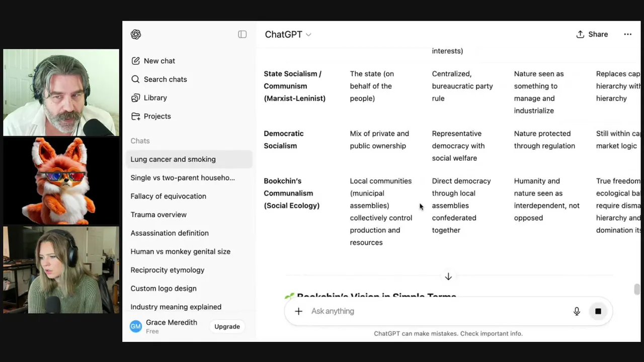This screenshot has width=644, height=362.
Task: Select the Fallacy of equivocation chat
Action: pos(168,196)
